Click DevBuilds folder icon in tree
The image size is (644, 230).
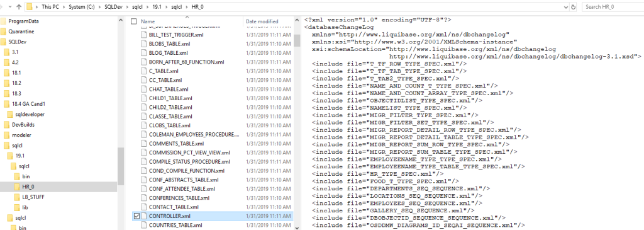tap(6, 125)
